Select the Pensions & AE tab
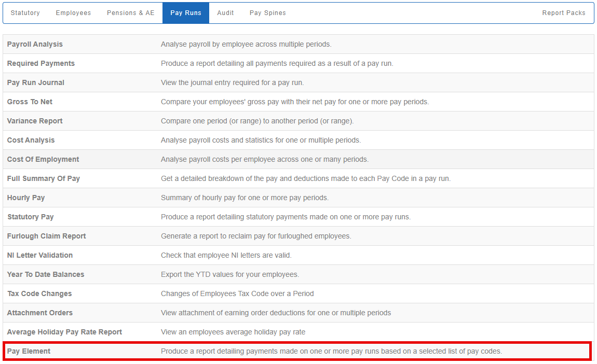 coord(131,13)
